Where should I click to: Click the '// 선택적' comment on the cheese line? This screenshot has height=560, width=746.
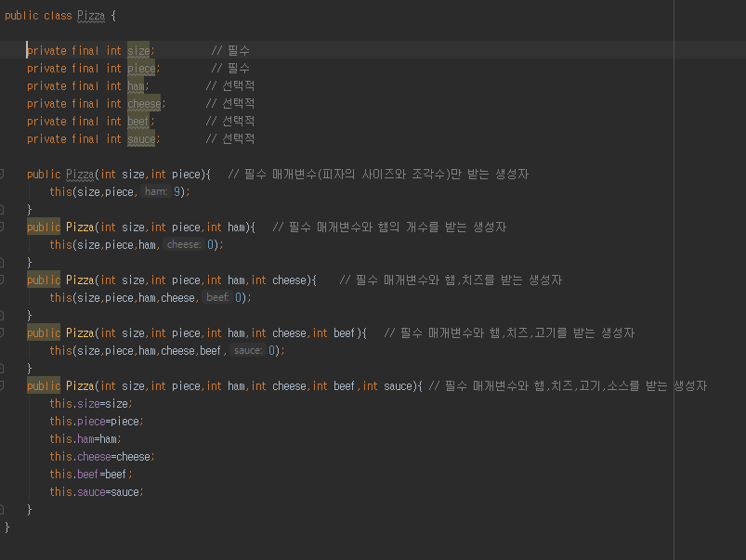pos(230,103)
